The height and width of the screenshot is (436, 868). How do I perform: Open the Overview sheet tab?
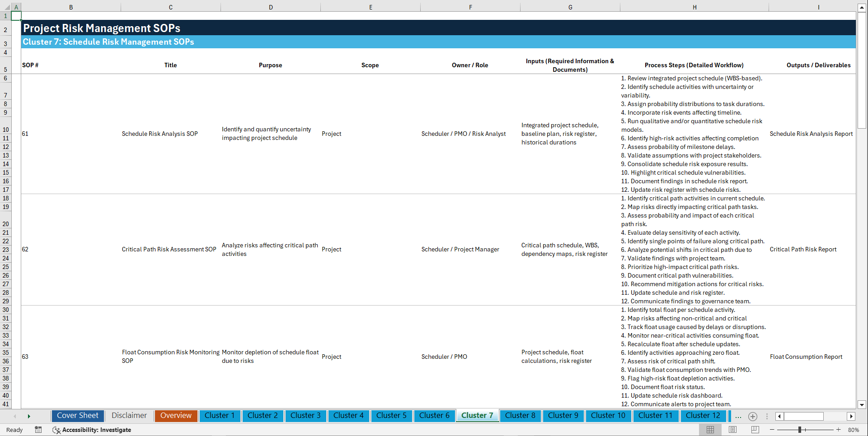(x=176, y=415)
